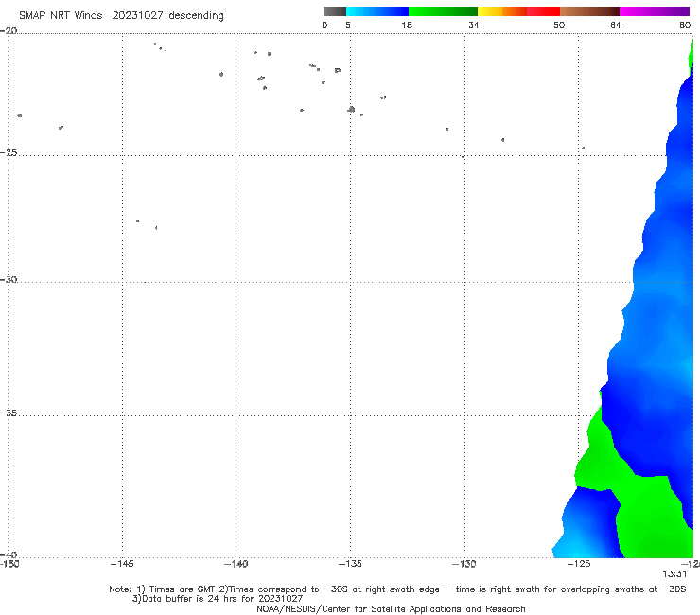Click the longitude label '-135'
This screenshot has height=615, width=700.
(x=350, y=564)
